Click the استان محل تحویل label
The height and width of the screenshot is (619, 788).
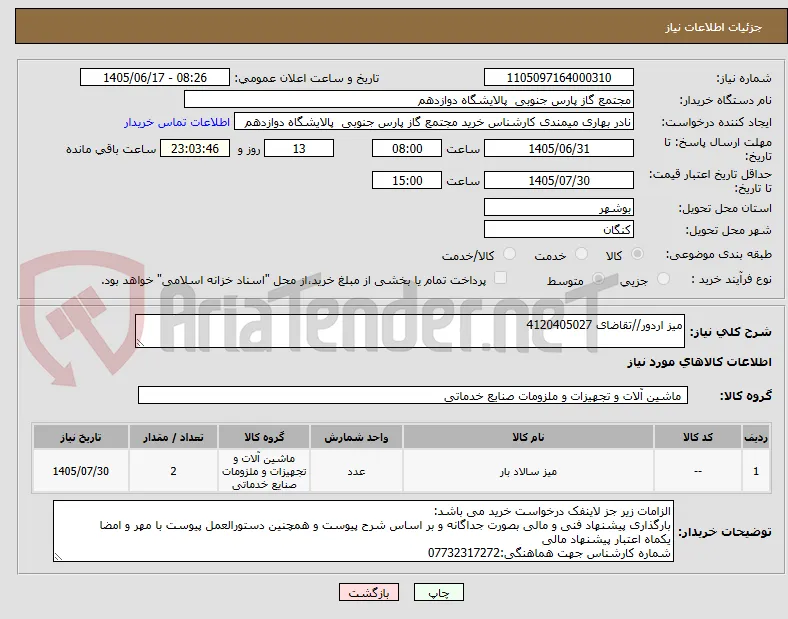(x=725, y=208)
